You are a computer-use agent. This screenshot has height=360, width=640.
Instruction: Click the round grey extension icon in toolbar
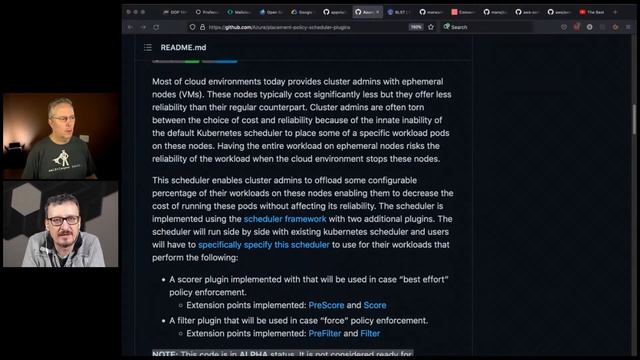[x=589, y=27]
